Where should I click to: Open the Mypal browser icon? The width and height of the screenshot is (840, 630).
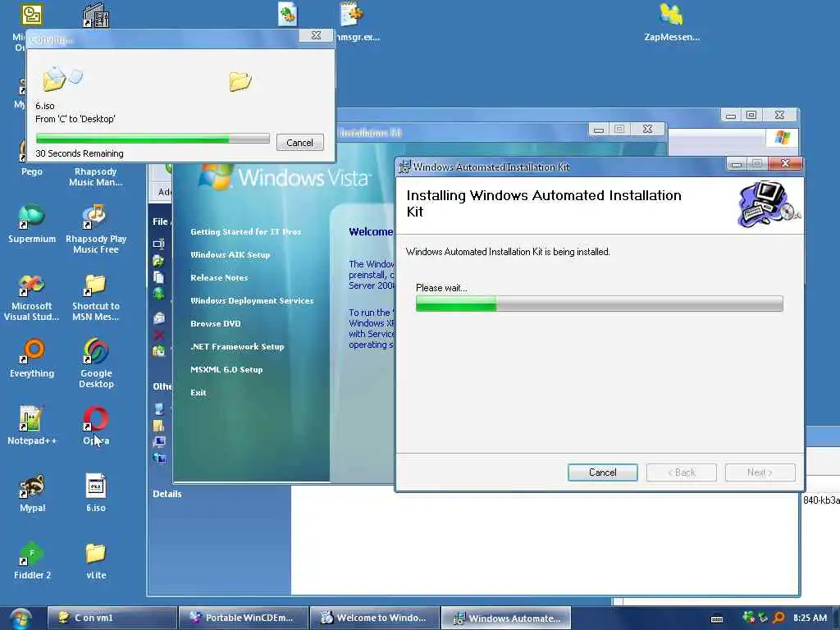click(32, 493)
